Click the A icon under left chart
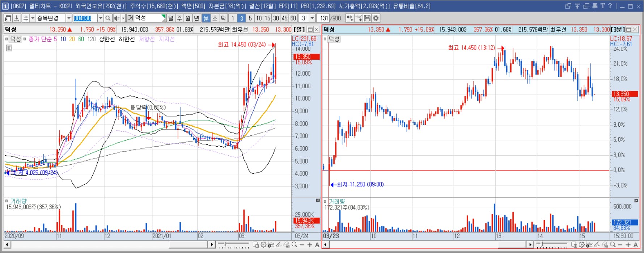 (x=317, y=245)
